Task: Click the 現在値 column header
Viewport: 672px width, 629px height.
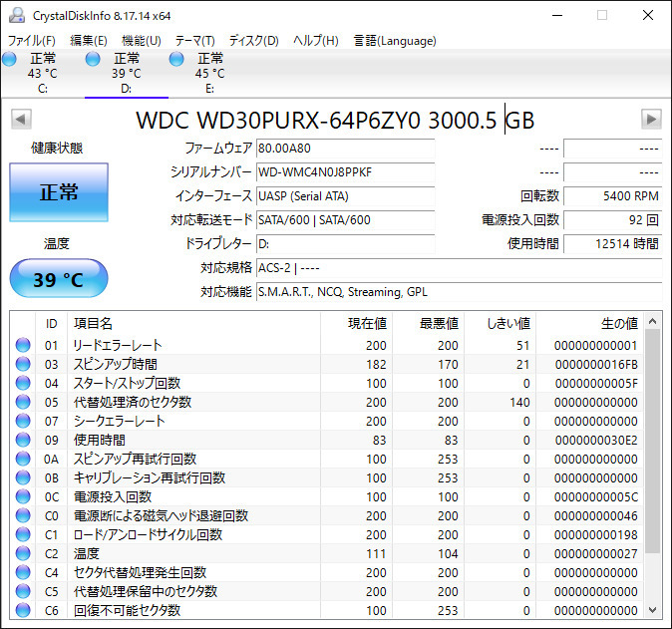Action: pyautogui.click(x=356, y=324)
